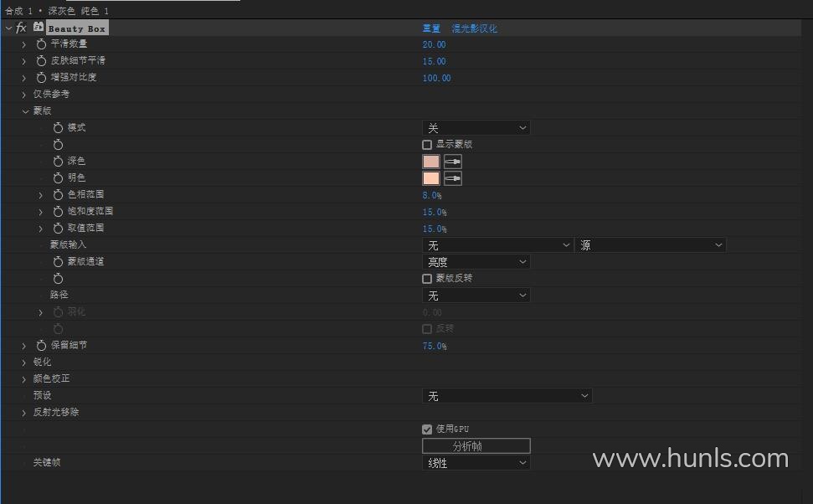The width and height of the screenshot is (813, 504).
Task: Expand the 平滑数量 property
Action: 23,45
